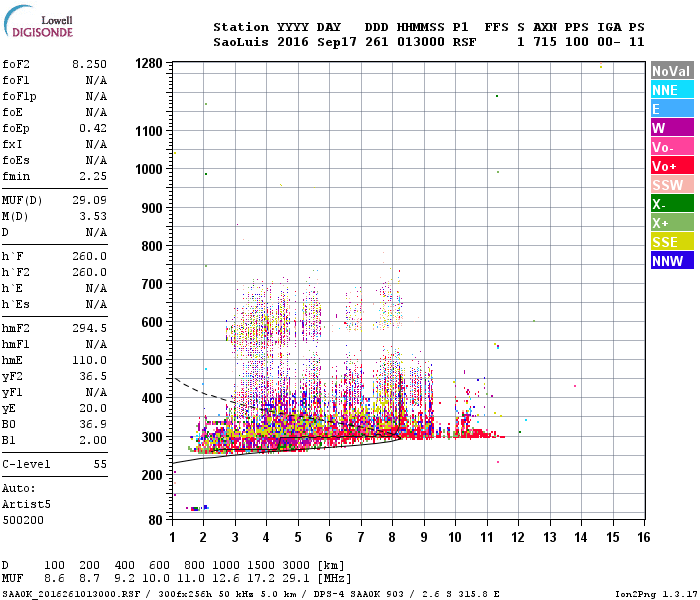The height and width of the screenshot is (600, 700).
Task: Select the SSE yellow legend swatch
Action: [x=672, y=242]
